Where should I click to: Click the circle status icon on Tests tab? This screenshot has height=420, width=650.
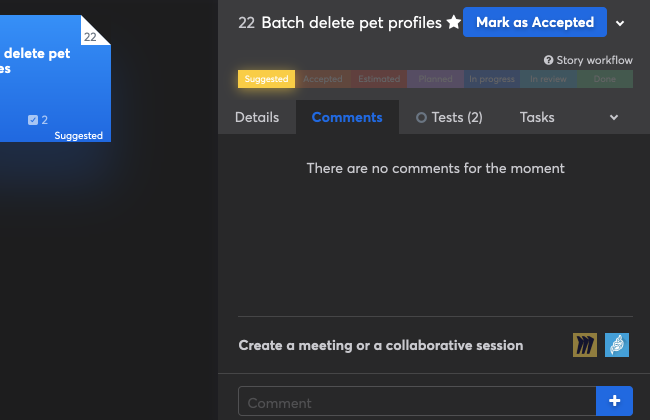click(x=421, y=118)
